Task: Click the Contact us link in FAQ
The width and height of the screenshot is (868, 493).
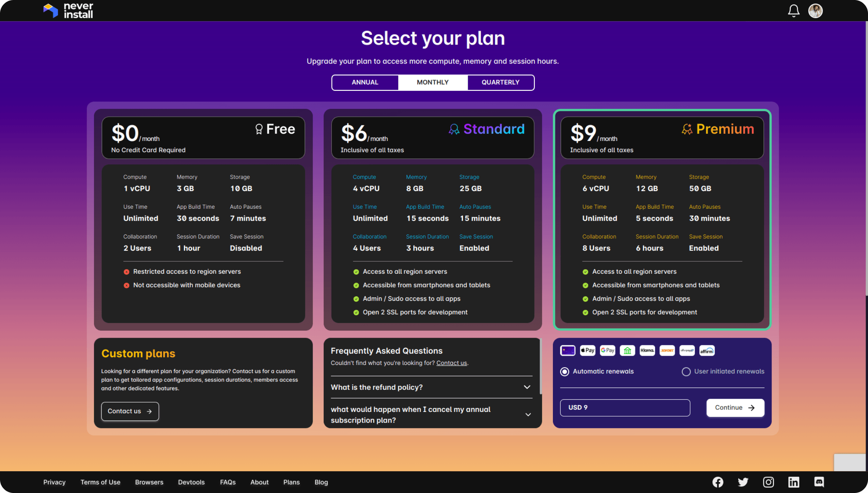Action: pyautogui.click(x=452, y=363)
